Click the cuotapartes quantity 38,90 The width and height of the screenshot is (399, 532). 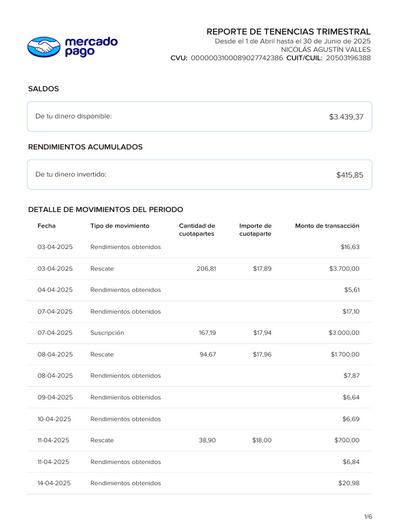coord(207,441)
